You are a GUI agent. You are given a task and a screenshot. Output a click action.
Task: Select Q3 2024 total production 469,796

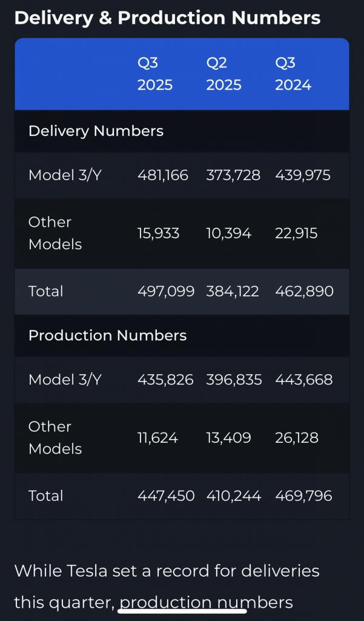click(303, 495)
